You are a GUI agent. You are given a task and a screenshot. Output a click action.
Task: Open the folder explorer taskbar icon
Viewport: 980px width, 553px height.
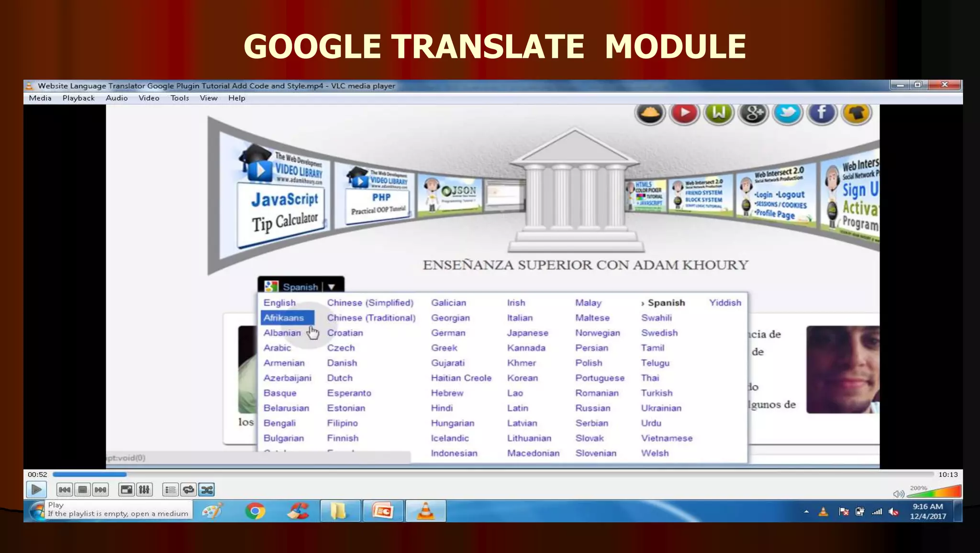point(340,511)
